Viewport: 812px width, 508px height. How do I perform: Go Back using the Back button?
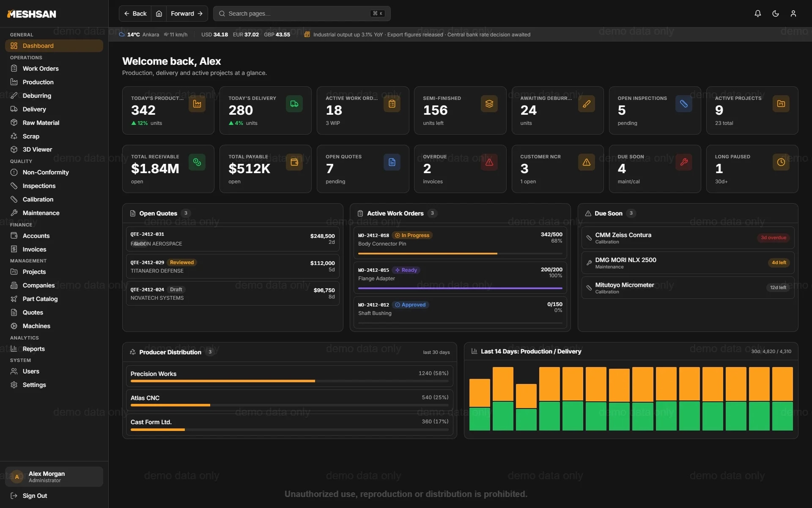coord(135,14)
